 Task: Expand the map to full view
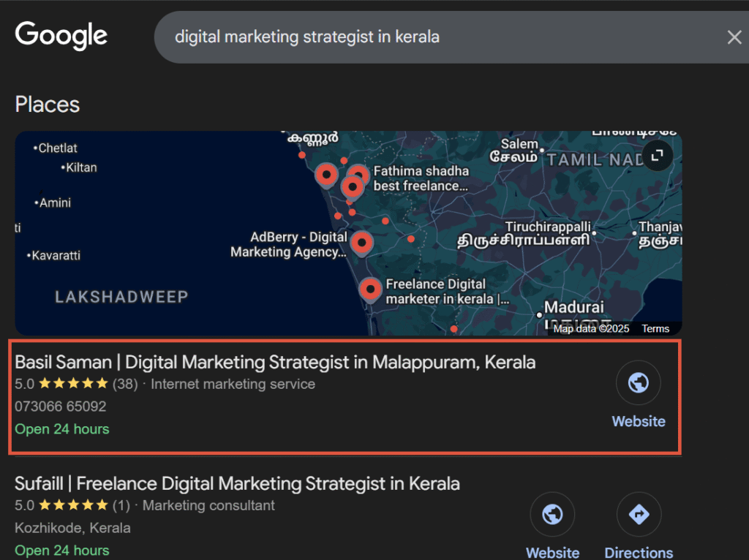tap(658, 155)
